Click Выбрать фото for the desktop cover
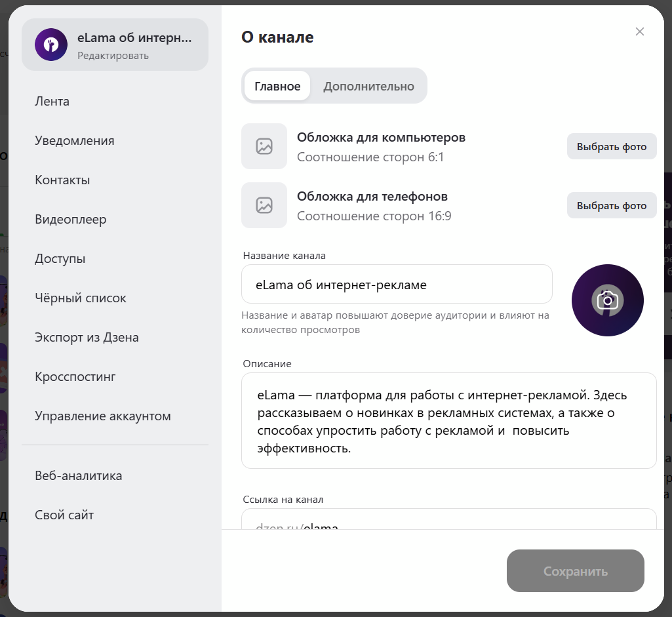 [611, 146]
